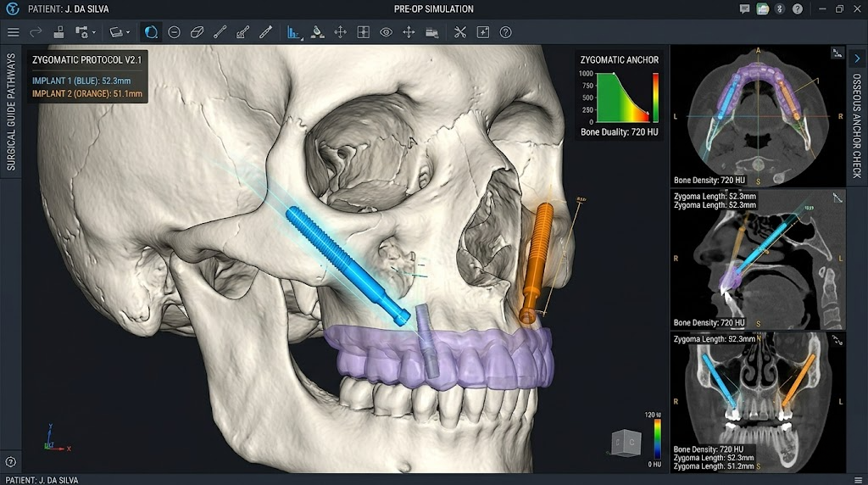Click the scissors cut tool

460,32
